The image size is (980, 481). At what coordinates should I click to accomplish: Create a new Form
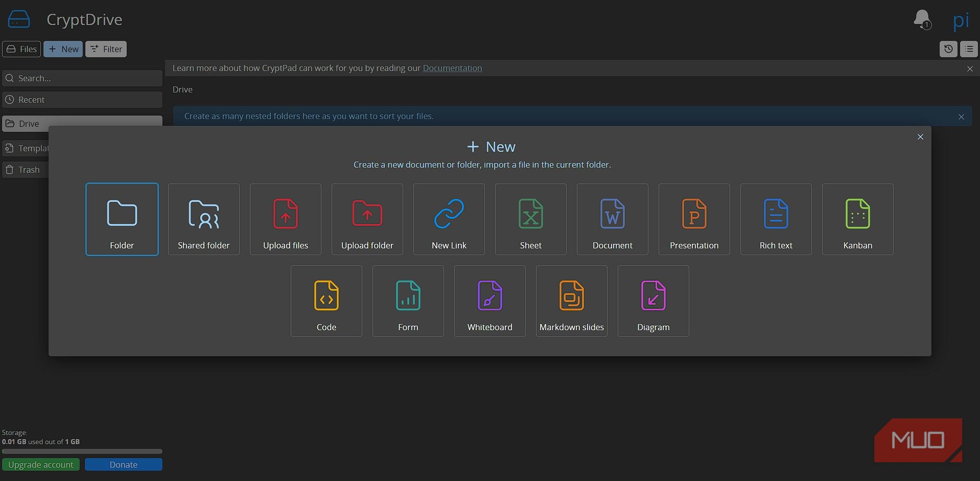[408, 301]
